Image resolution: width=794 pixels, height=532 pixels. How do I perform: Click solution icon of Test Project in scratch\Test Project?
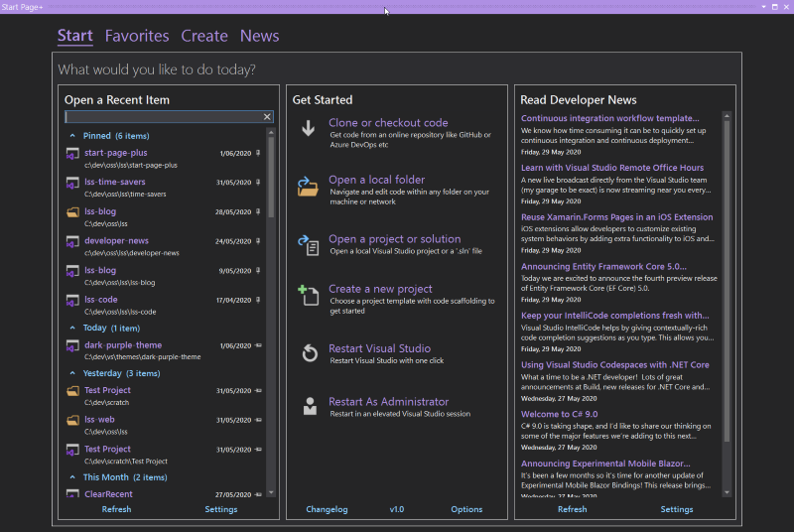pos(72,450)
